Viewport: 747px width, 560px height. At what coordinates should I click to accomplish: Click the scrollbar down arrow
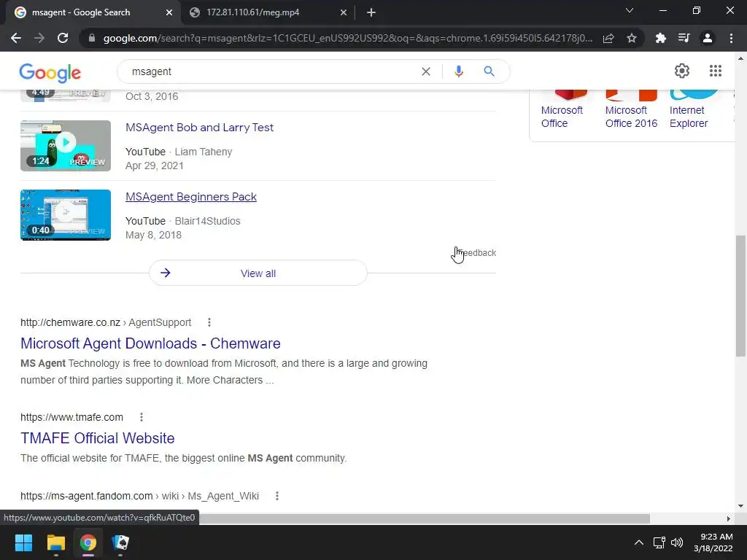click(x=740, y=506)
